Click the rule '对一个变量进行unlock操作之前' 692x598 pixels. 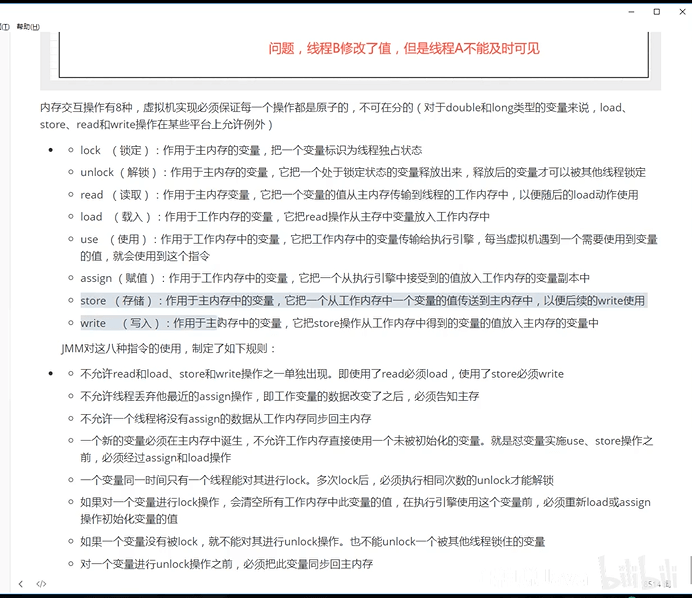pyautogui.click(x=226, y=564)
